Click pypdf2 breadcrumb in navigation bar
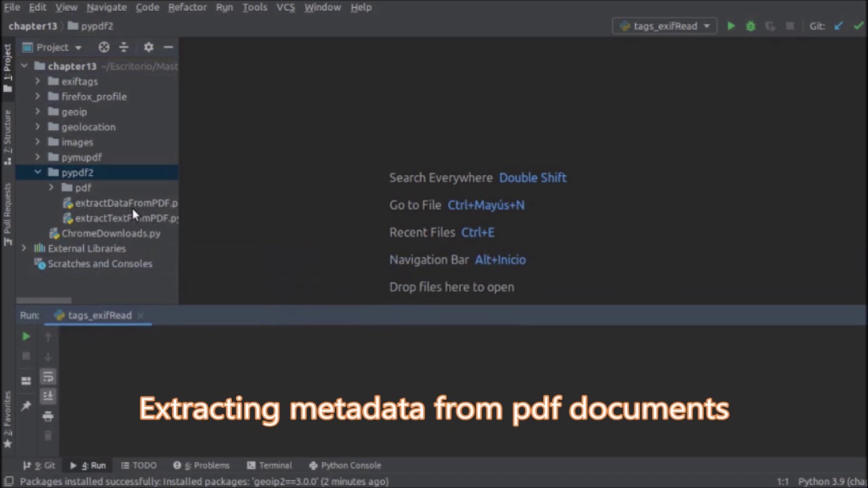The width and height of the screenshot is (868, 488). (91, 26)
